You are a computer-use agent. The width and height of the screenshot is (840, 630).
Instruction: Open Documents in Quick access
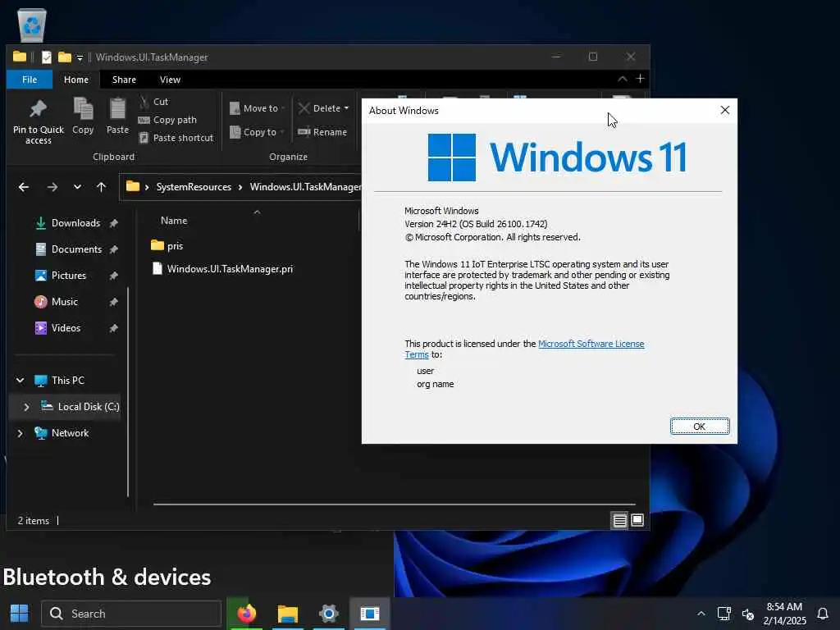76,249
